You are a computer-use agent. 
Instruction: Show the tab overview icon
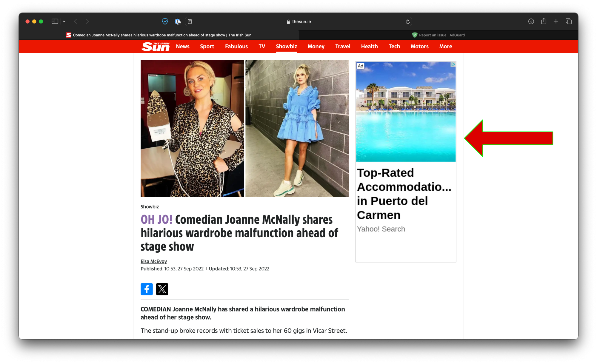tap(569, 21)
